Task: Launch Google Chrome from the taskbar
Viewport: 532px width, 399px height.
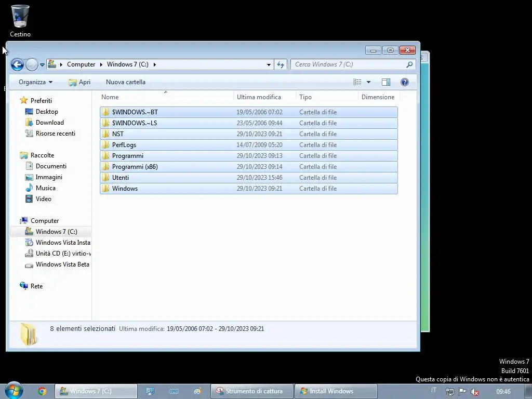Action: click(x=42, y=391)
